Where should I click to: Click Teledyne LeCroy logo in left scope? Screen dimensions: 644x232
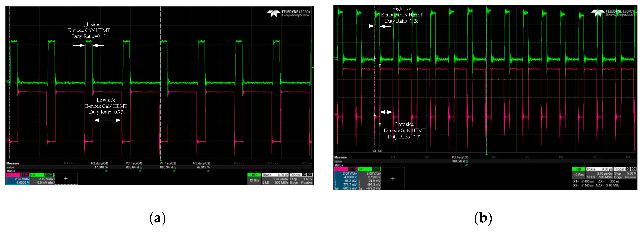[288, 13]
